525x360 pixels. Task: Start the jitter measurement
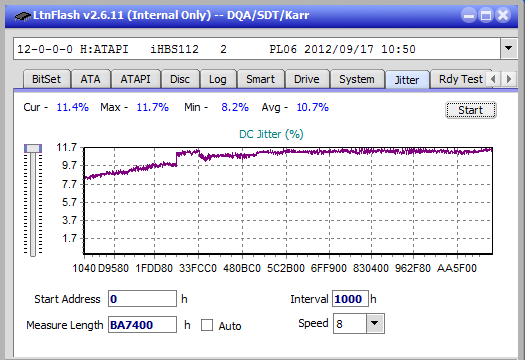click(x=471, y=110)
